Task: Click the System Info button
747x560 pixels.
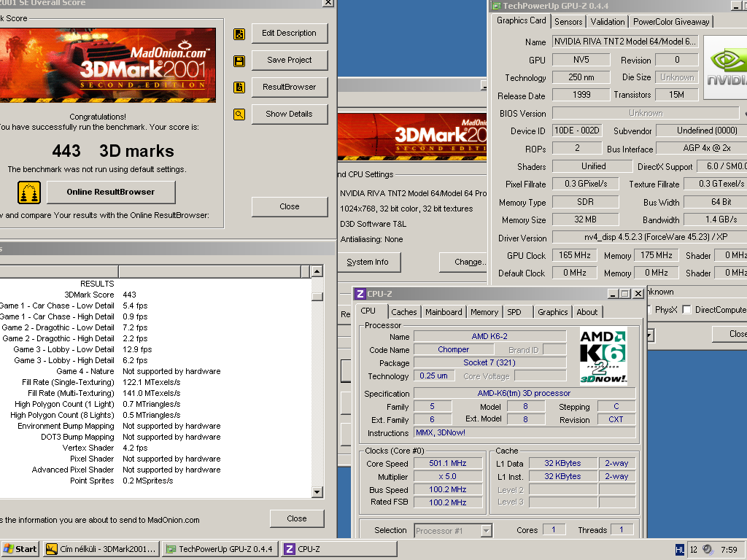Action: [x=368, y=262]
